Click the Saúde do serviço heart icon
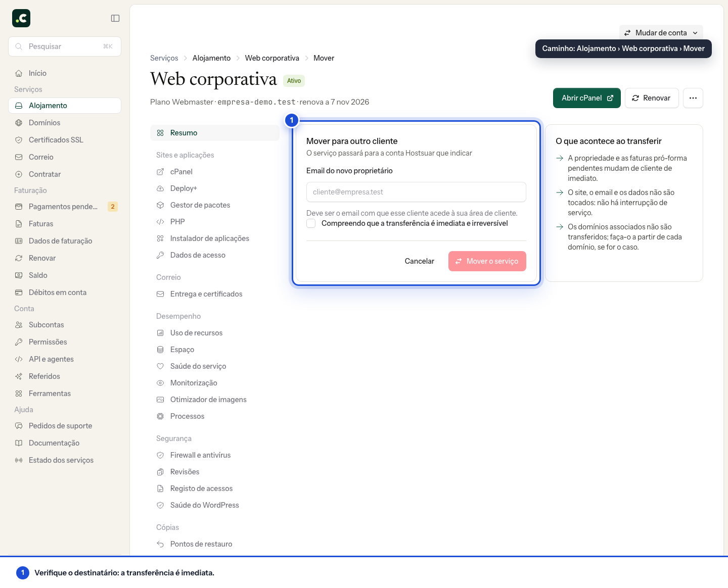 [x=160, y=366]
